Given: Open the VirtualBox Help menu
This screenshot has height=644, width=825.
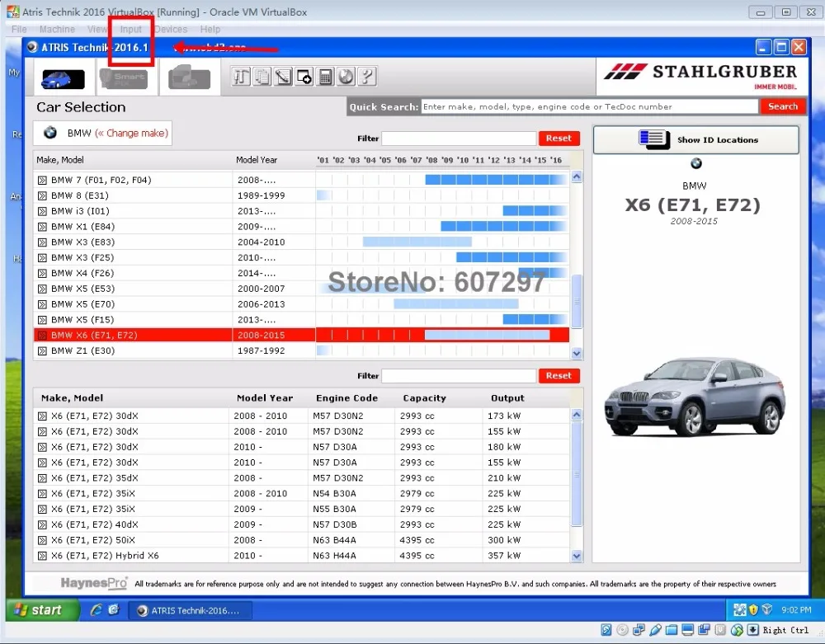Looking at the screenshot, I should click(x=210, y=30).
